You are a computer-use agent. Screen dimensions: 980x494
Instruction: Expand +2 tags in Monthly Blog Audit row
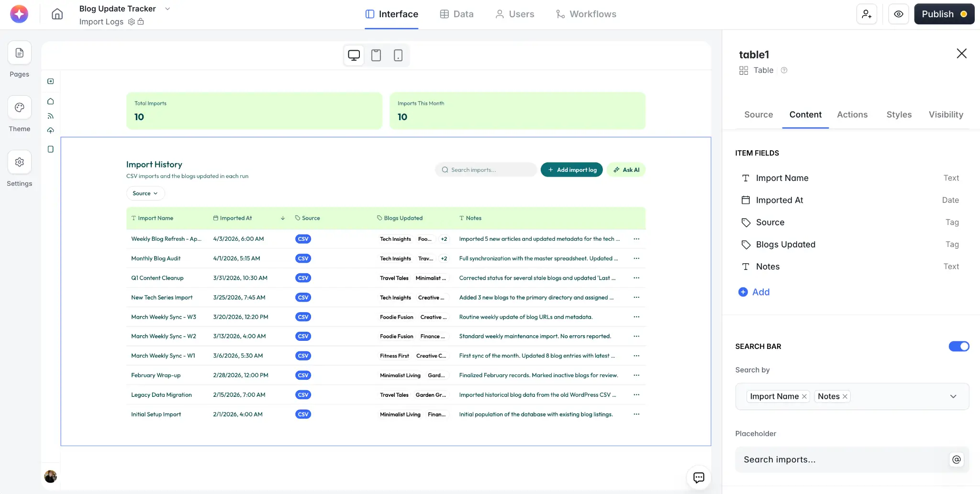pos(444,258)
